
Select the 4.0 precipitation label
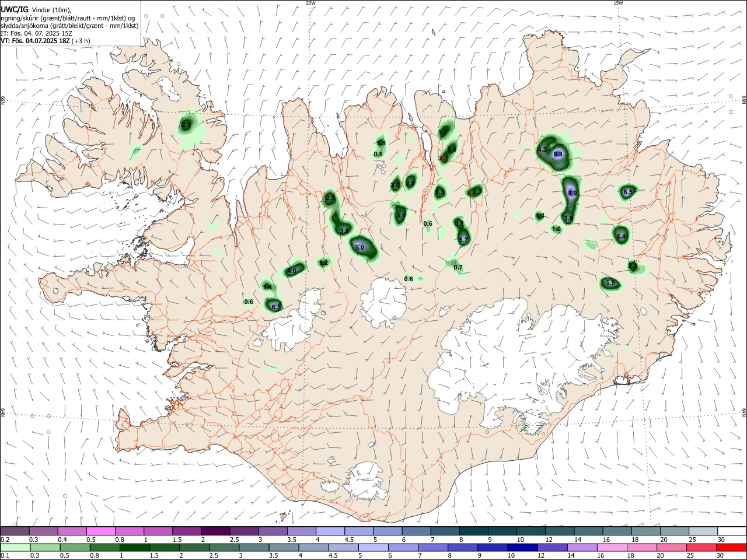click(292, 271)
